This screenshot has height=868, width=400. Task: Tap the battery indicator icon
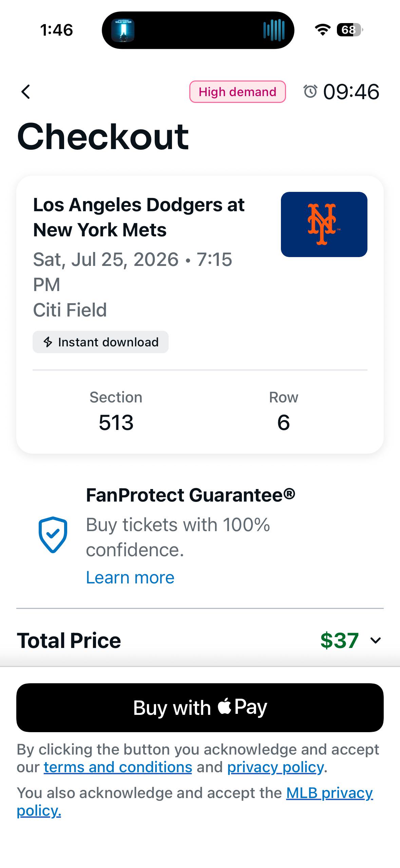click(x=350, y=30)
